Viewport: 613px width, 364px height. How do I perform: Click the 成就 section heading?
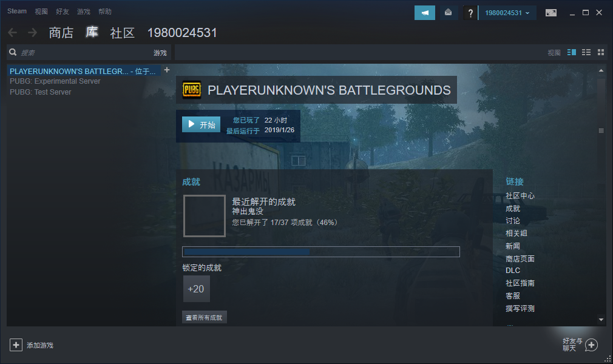191,182
